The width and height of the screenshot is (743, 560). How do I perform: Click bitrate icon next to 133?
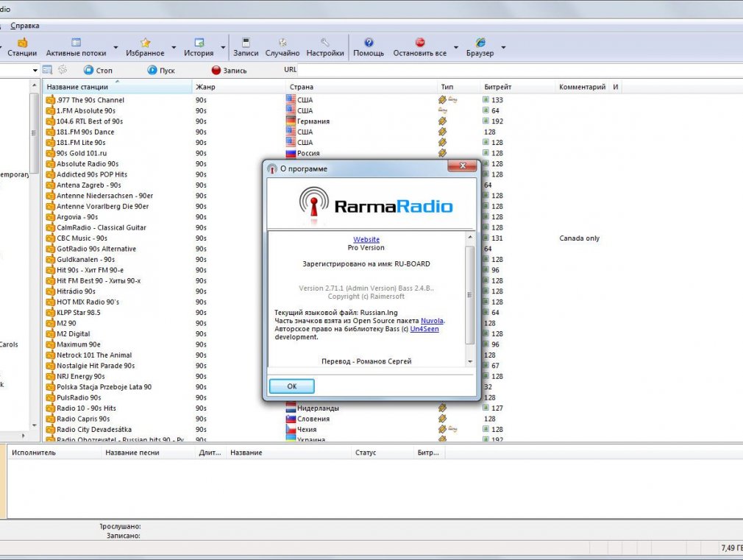click(486, 99)
